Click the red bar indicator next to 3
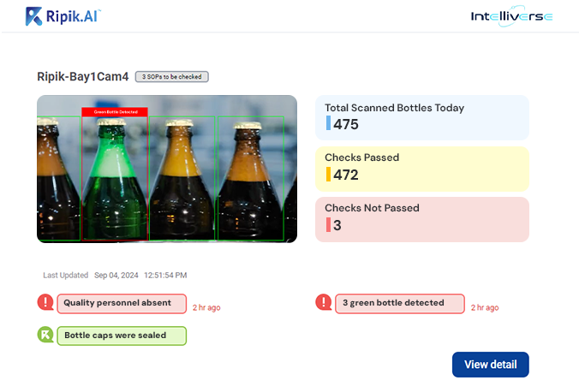Screen dimensions: 579x392 point(328,225)
